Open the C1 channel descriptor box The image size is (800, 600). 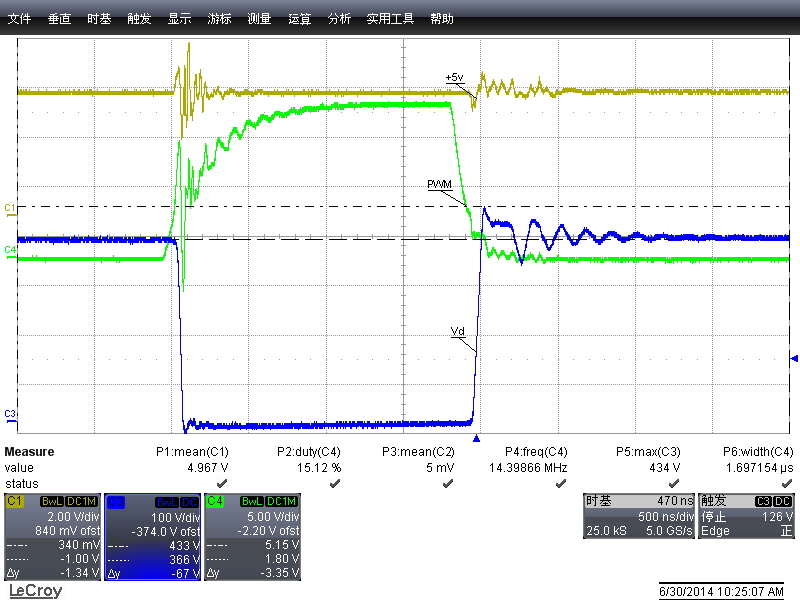[x=53, y=537]
